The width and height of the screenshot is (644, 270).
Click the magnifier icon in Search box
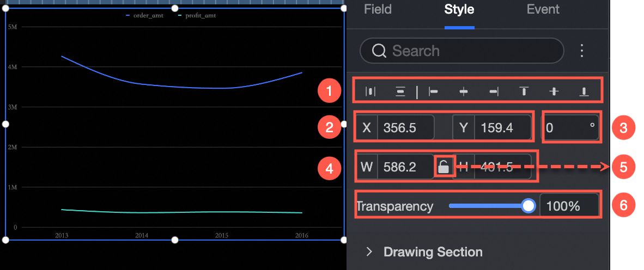tap(379, 51)
